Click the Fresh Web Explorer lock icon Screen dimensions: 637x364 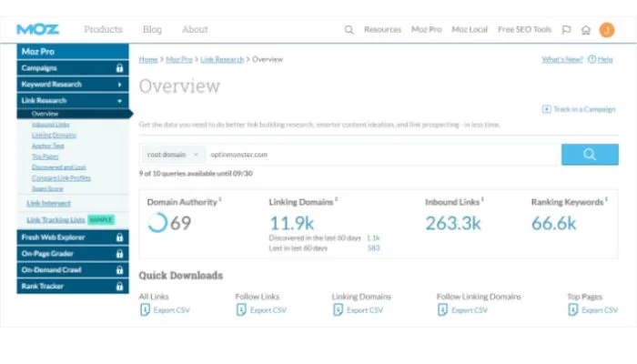pyautogui.click(x=119, y=238)
